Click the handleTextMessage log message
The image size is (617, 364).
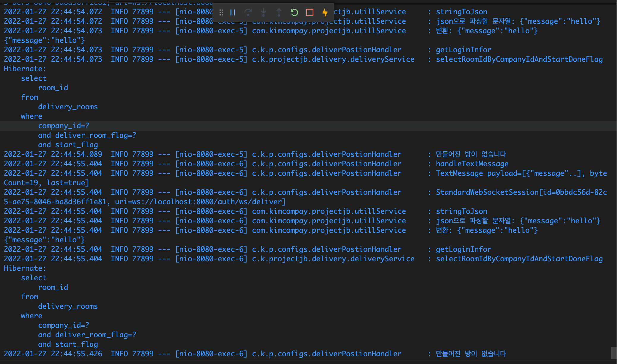click(x=472, y=164)
